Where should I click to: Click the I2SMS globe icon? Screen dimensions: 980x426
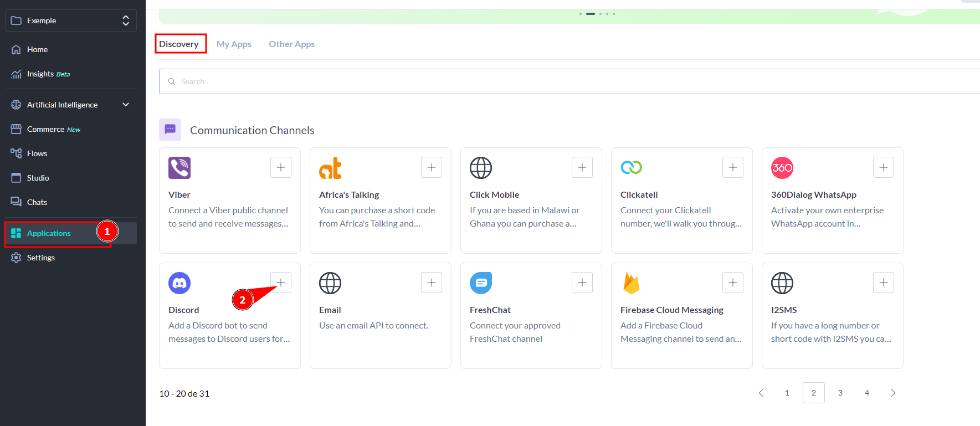782,283
